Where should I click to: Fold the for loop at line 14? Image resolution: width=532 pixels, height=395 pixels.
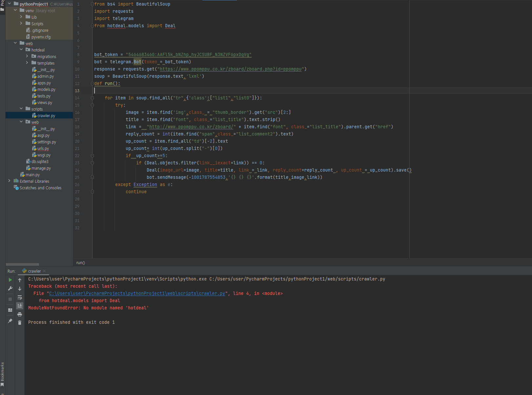tap(92, 98)
